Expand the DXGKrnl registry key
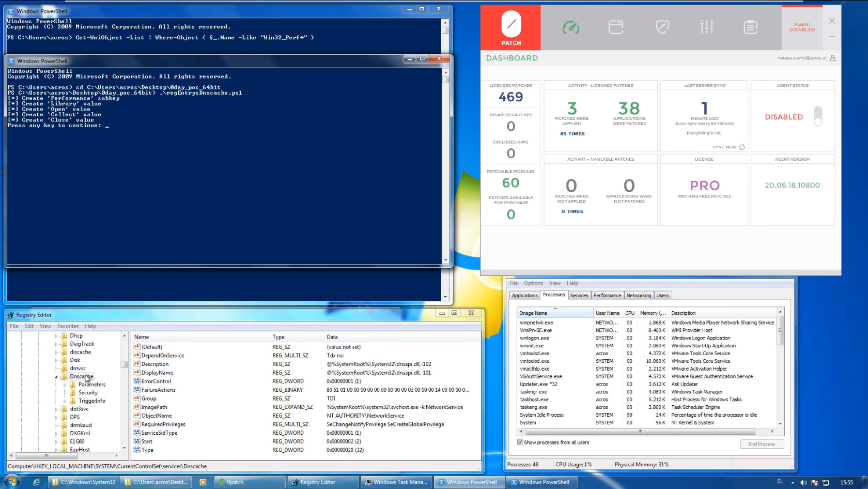This screenshot has width=868, height=489. coord(56,434)
